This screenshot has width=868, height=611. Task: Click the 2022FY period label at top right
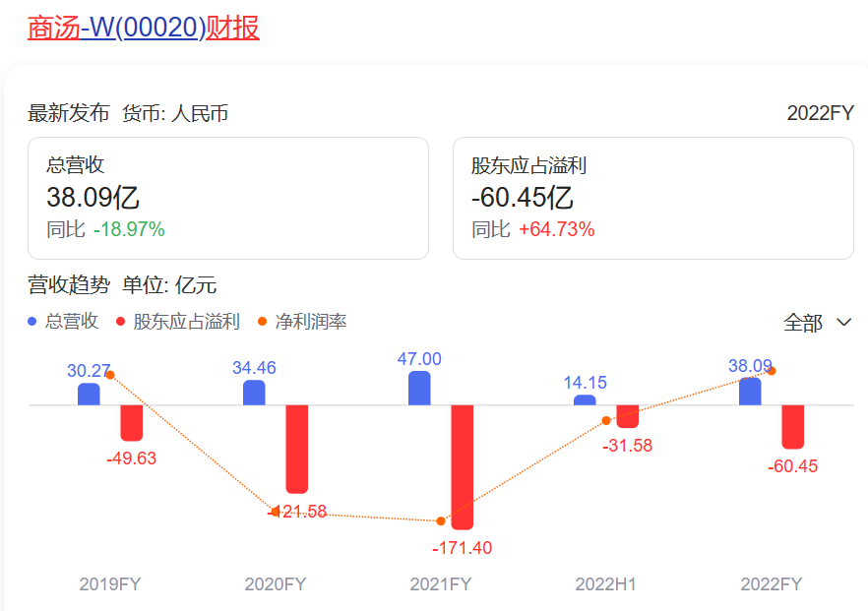coord(821,113)
